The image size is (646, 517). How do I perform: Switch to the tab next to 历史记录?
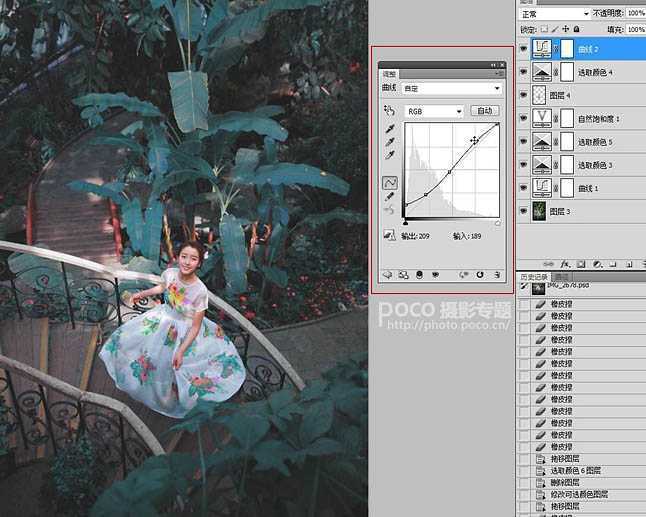click(561, 277)
